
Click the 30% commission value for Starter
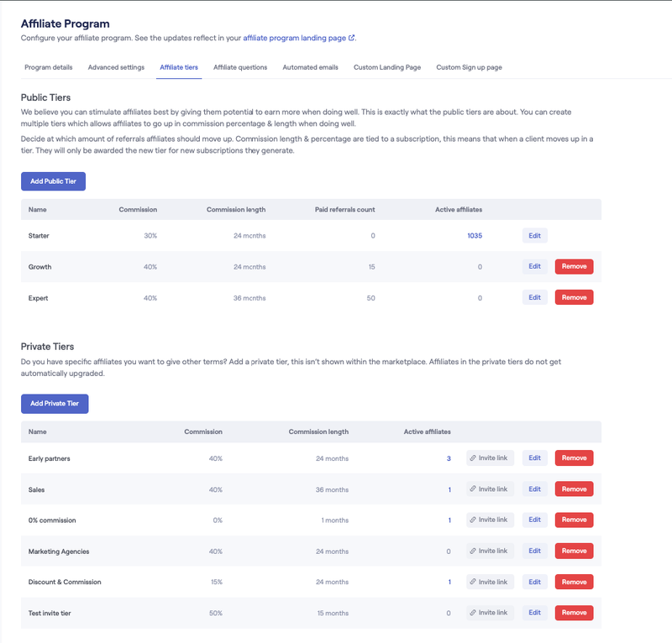(x=150, y=236)
